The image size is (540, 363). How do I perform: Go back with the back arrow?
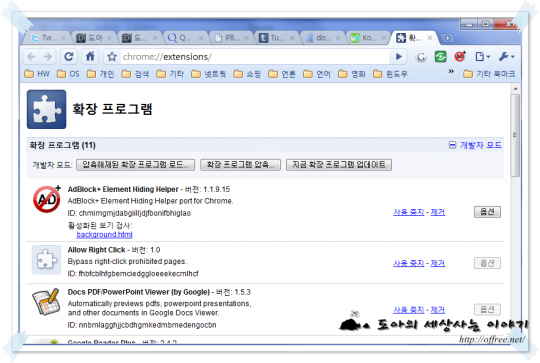(x=31, y=56)
